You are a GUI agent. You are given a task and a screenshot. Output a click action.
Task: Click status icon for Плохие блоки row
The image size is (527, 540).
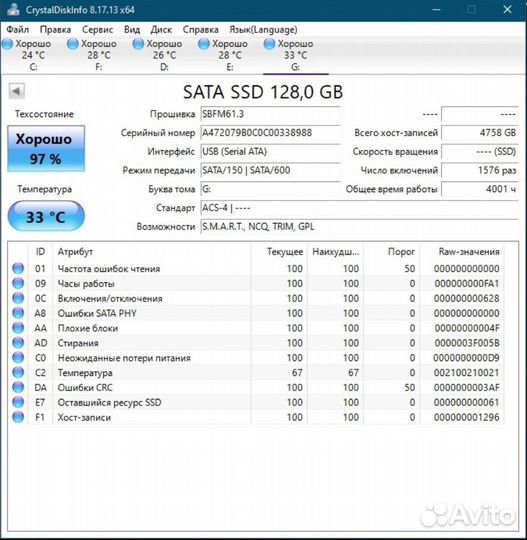tap(18, 328)
